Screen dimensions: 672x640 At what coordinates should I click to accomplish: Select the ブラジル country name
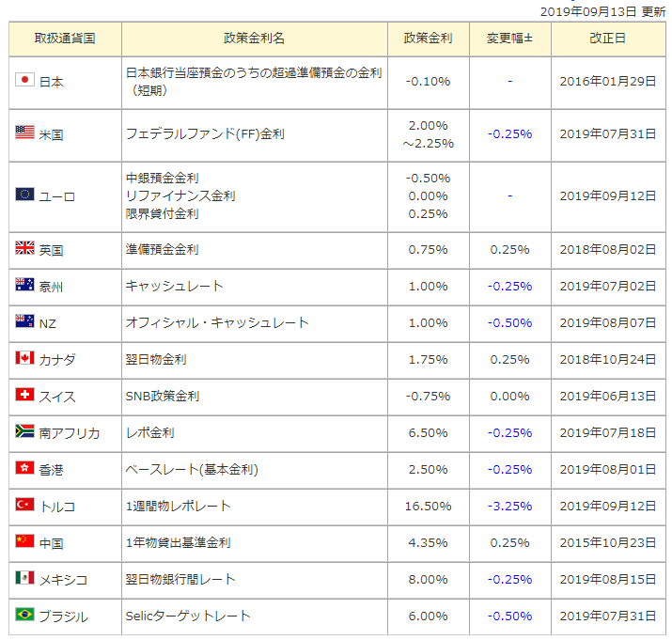coord(63,617)
